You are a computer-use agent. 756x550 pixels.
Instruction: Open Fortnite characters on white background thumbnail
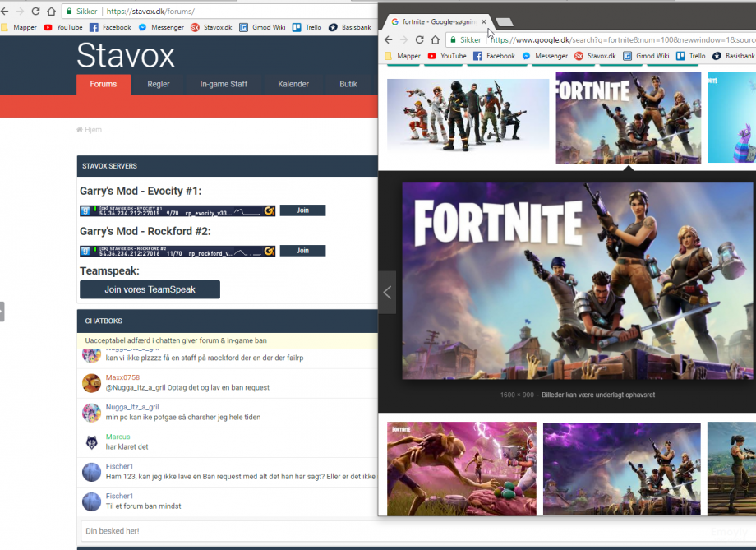tap(468, 116)
